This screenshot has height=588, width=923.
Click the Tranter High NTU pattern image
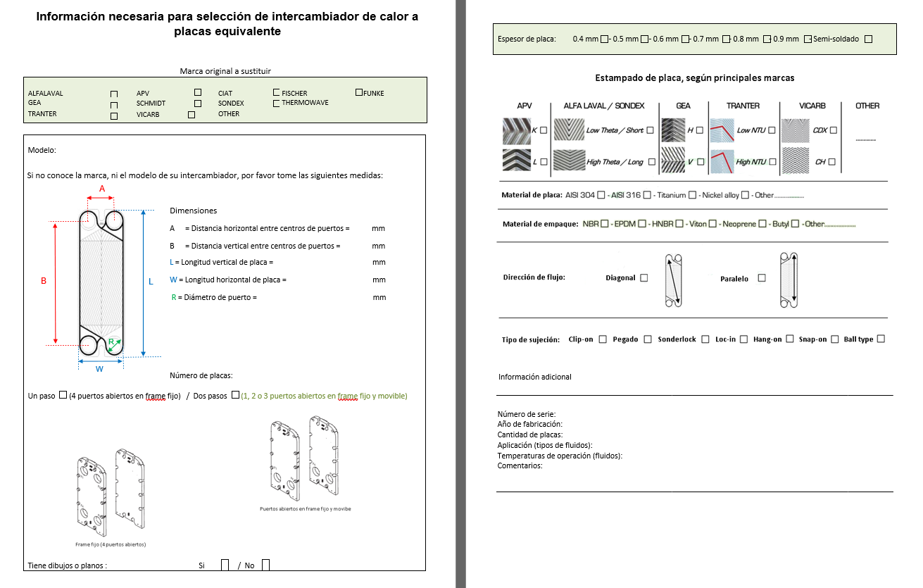point(722,162)
